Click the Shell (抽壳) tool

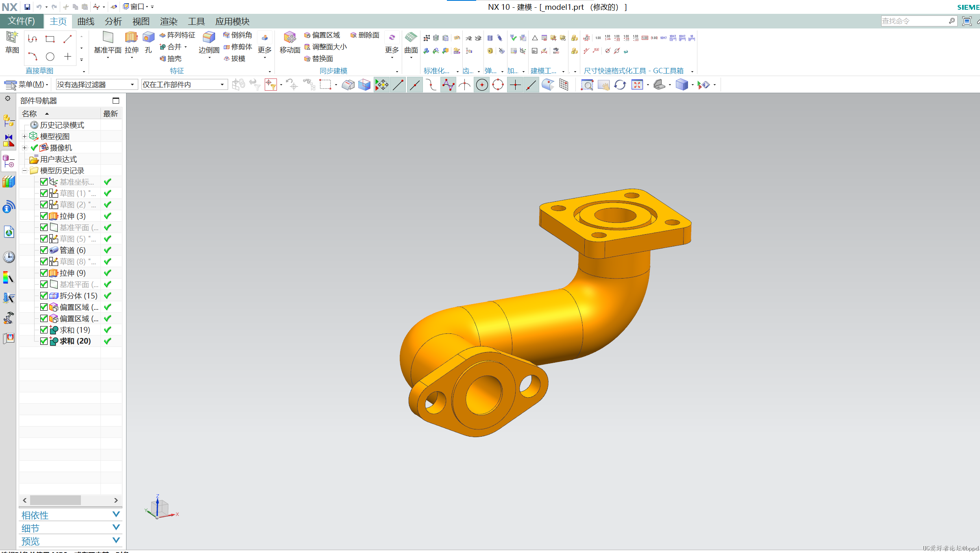pyautogui.click(x=171, y=59)
